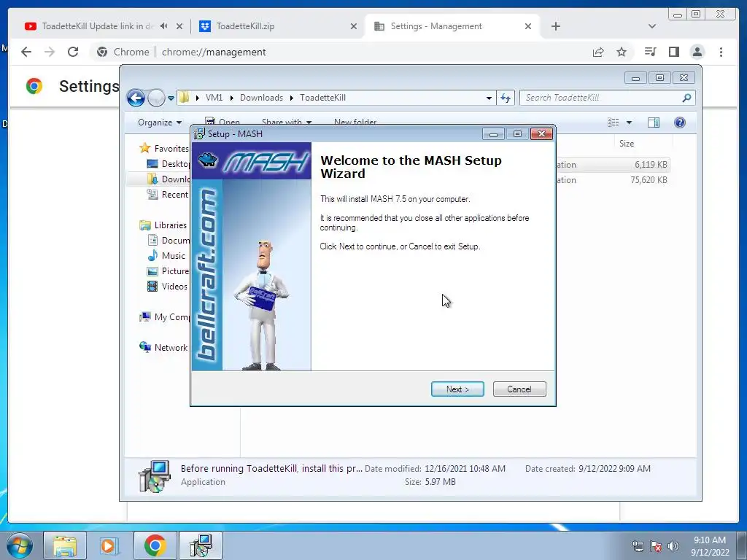Viewport: 747px width, 560px height.
Task: Open Recent Places in navigation pane
Action: point(169,194)
